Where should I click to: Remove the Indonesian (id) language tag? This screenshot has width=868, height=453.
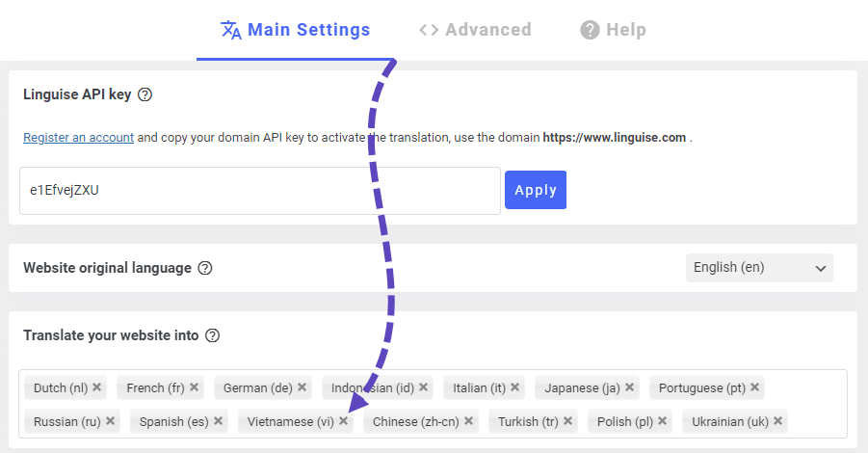(424, 387)
